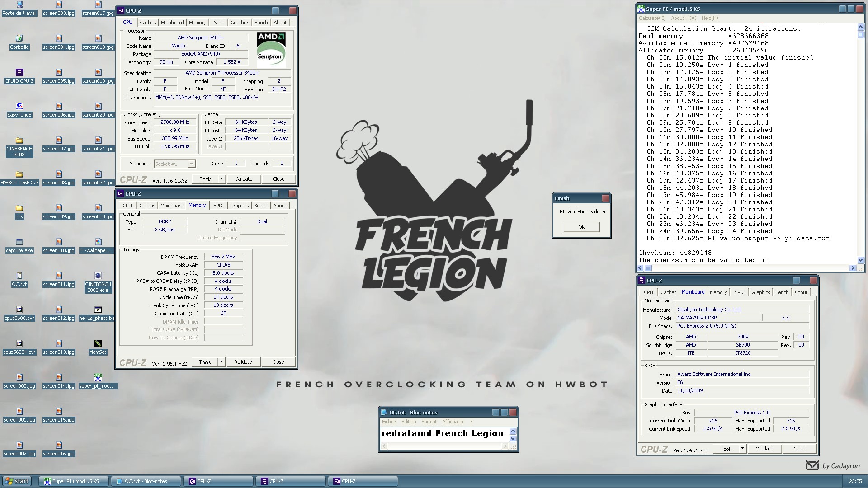Switch to OC.txt Bloc-notes taskbar button
868x488 pixels.
146,481
